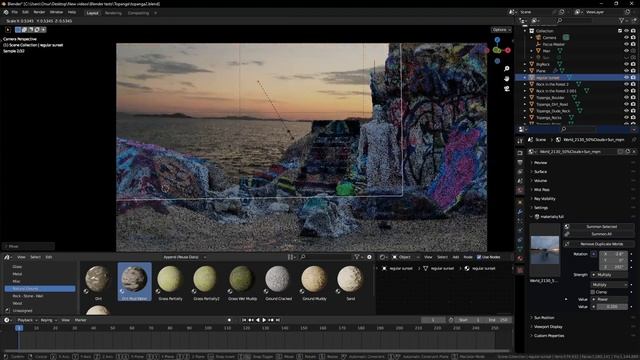640x360 pixels.
Task: Toggle eye visibility for BigRock
Action: (626, 64)
